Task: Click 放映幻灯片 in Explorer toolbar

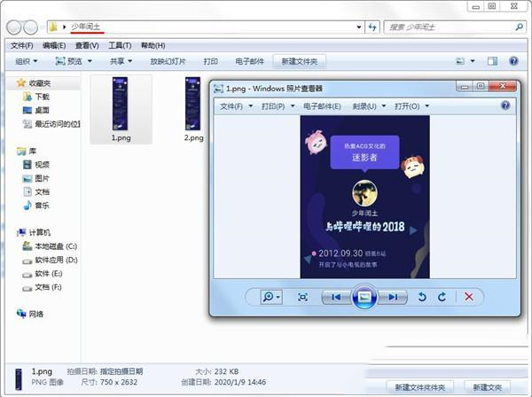Action: tap(168, 61)
